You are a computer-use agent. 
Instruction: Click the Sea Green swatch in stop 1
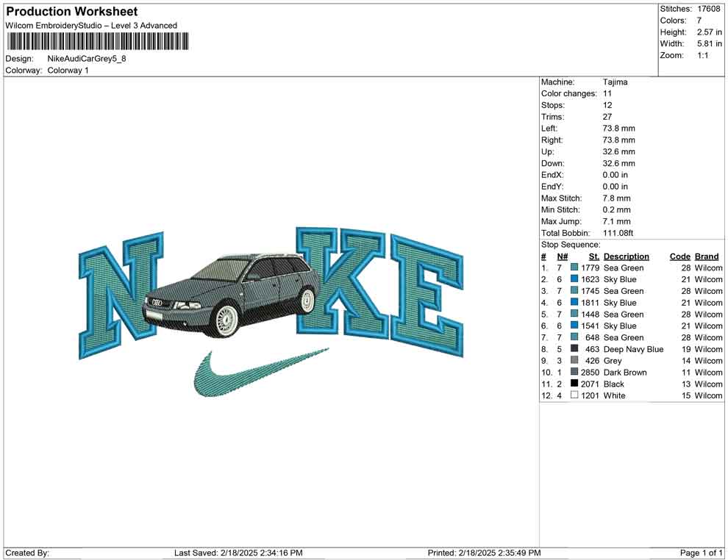click(x=574, y=268)
